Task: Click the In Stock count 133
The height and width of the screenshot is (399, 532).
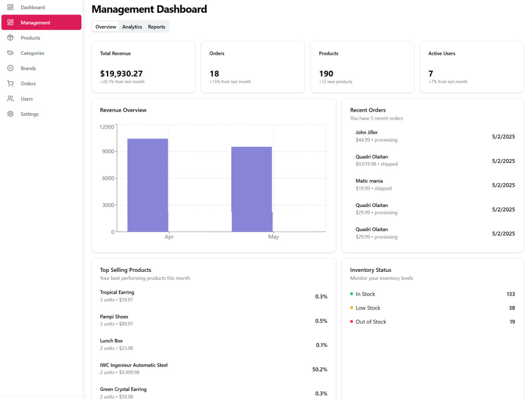Action: click(x=511, y=294)
